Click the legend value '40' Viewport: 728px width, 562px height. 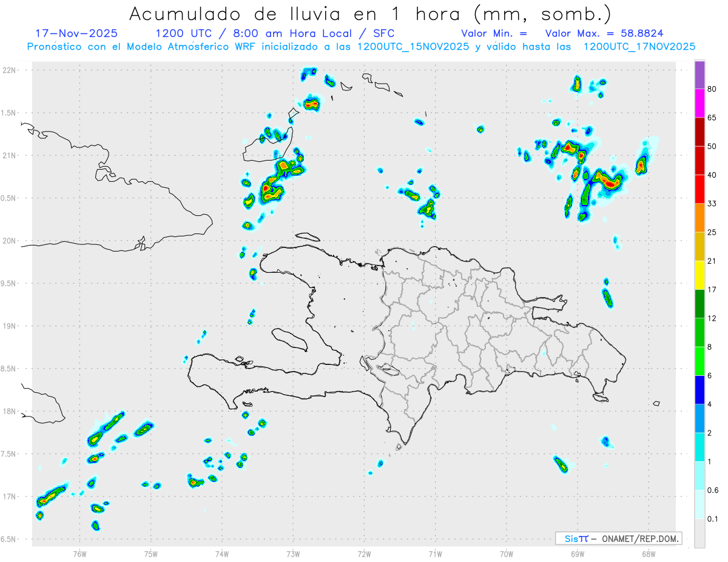tap(712, 175)
